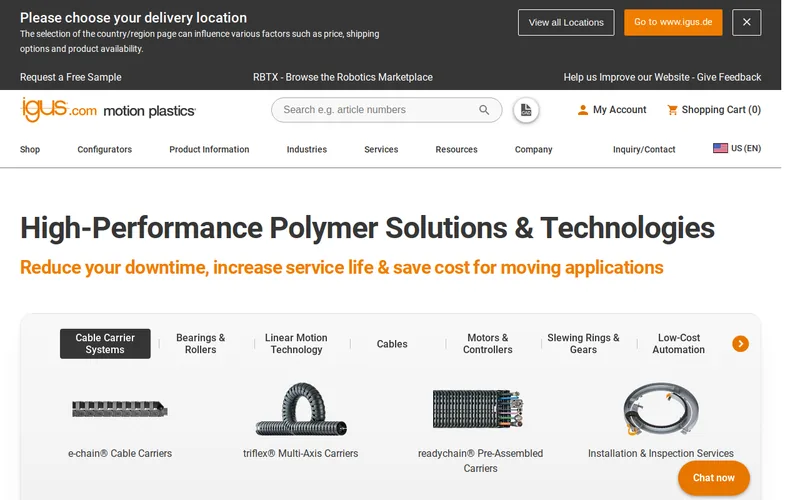Open Shopping Cart (0) text link

coord(721,110)
